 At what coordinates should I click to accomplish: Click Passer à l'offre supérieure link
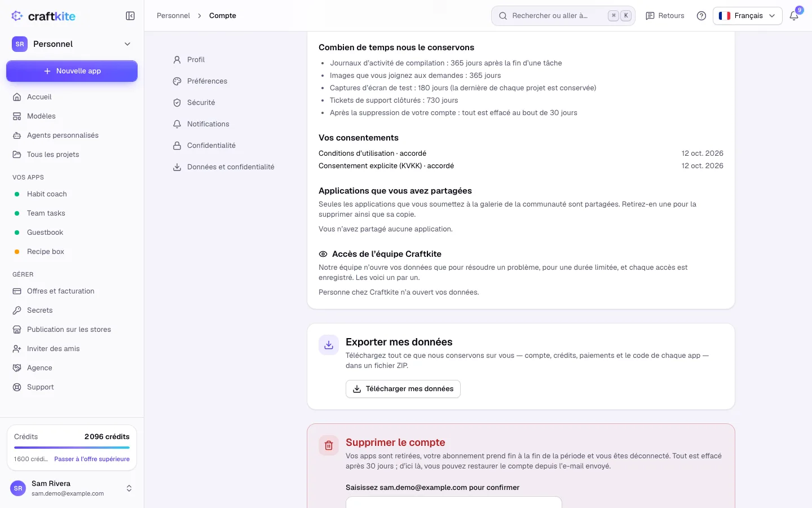click(92, 459)
